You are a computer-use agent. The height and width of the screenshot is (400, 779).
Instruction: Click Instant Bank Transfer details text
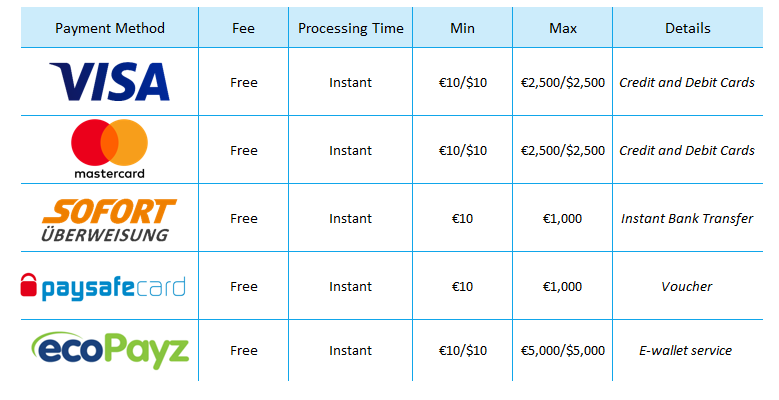tap(687, 219)
